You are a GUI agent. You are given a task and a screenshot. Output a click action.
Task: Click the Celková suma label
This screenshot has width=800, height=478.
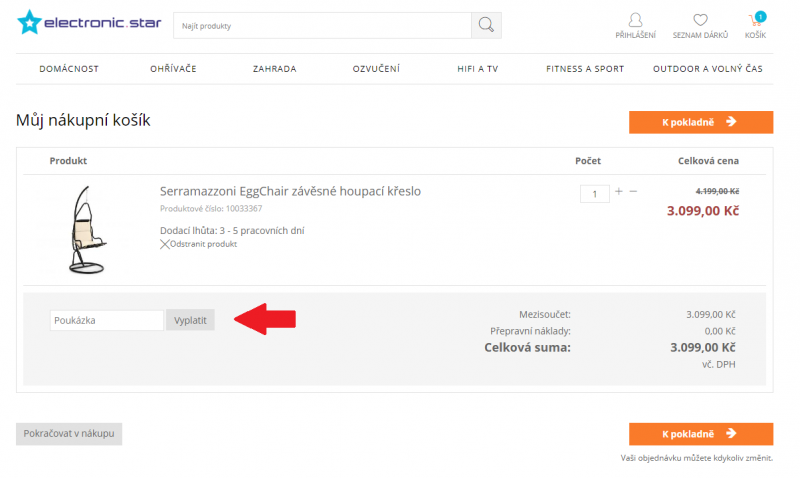click(x=527, y=348)
